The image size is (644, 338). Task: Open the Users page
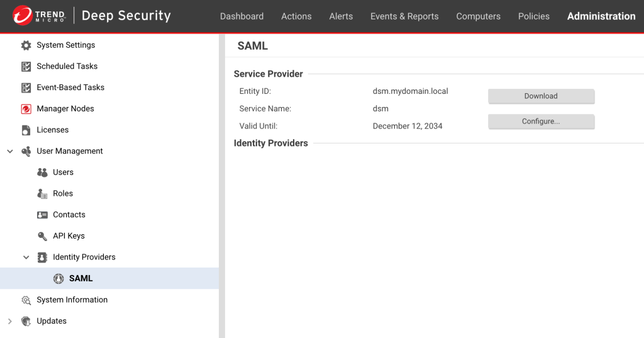coord(64,172)
